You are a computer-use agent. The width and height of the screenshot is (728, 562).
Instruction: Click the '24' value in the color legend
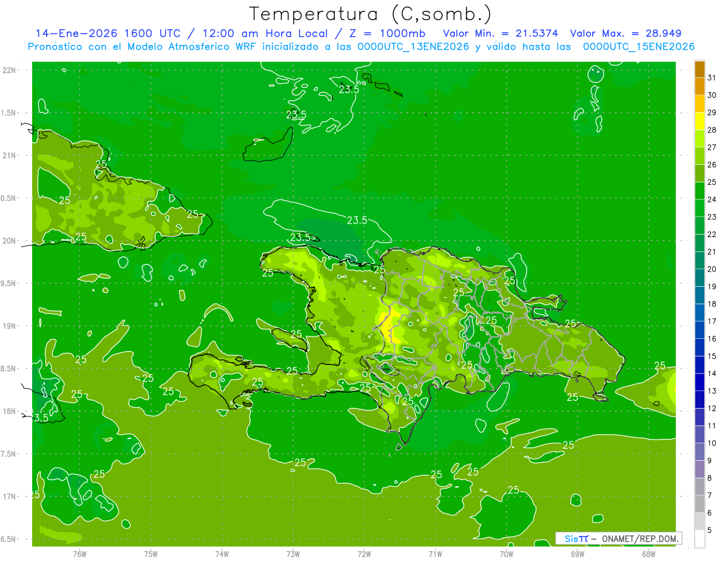point(712,199)
